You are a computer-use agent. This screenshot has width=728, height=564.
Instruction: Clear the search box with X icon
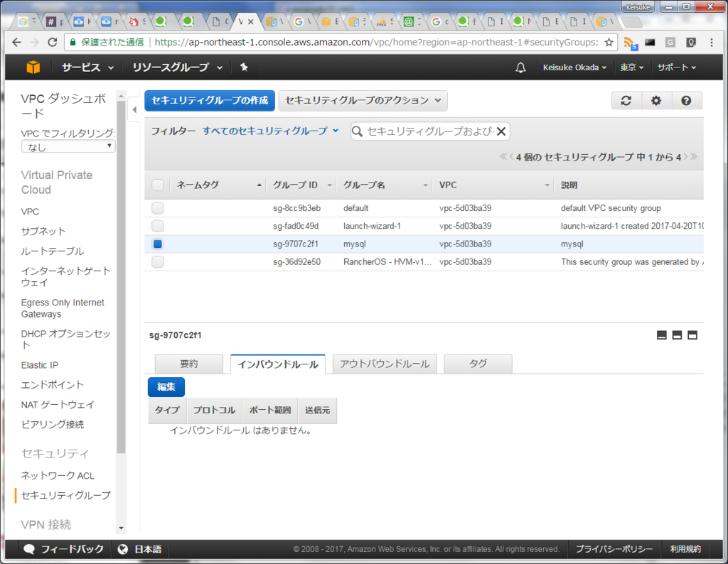(x=501, y=131)
